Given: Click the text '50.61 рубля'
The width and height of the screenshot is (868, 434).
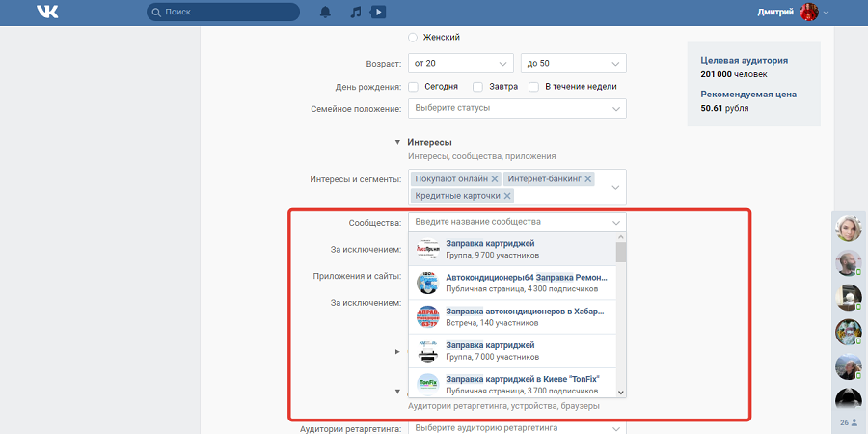Looking at the screenshot, I should tap(724, 108).
